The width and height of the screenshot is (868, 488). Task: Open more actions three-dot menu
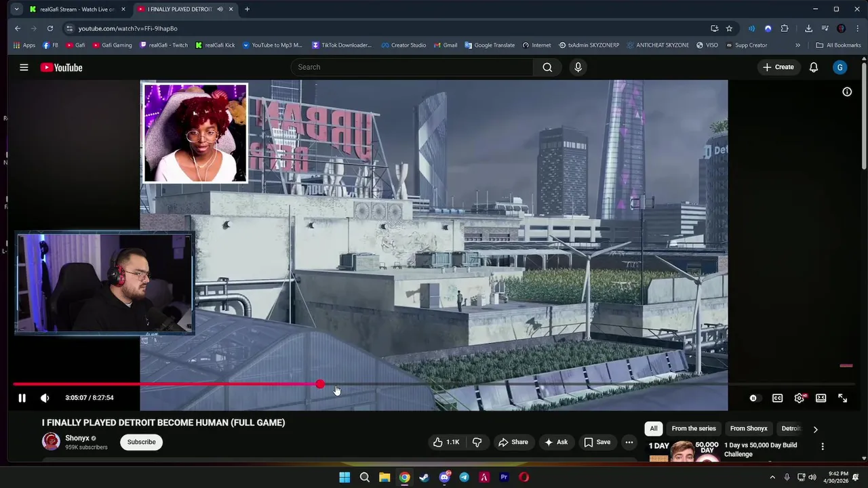click(629, 442)
